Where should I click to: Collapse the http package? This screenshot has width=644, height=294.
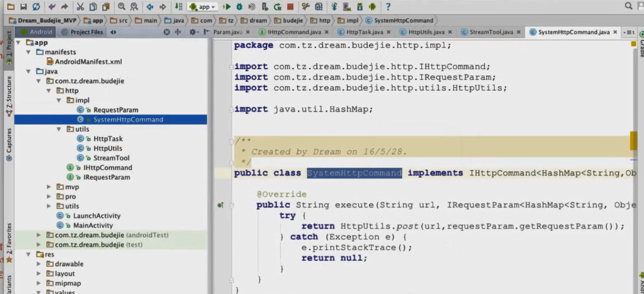pos(49,91)
